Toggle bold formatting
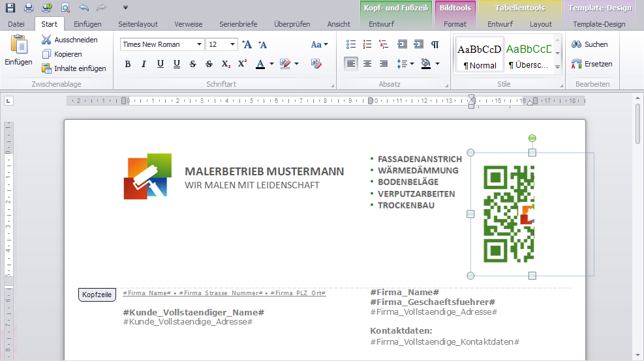This screenshot has height=361, width=644. (128, 64)
